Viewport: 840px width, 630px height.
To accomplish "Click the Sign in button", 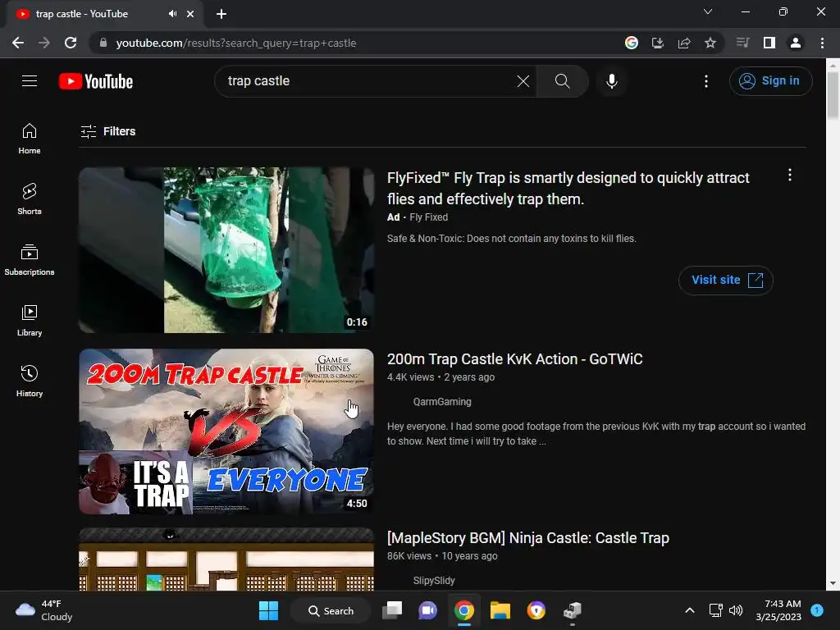I will coord(770,81).
